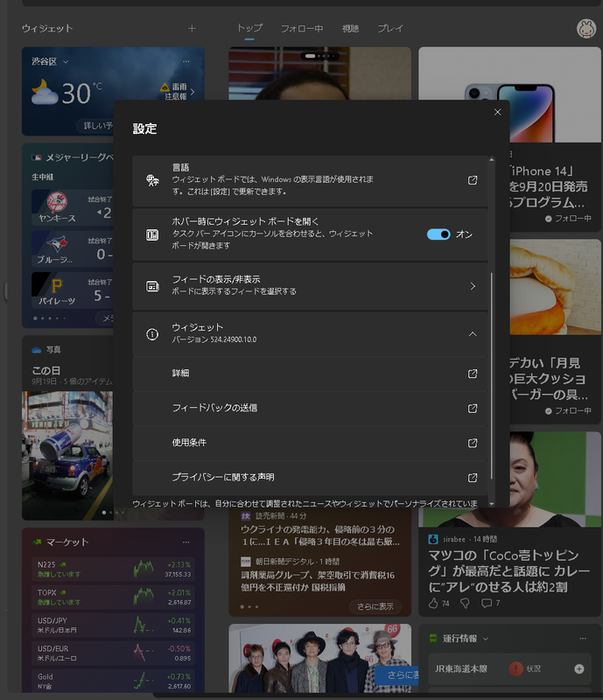Click the 写真 widget cloud icon
Screen dimensions: 603x700
point(37,350)
